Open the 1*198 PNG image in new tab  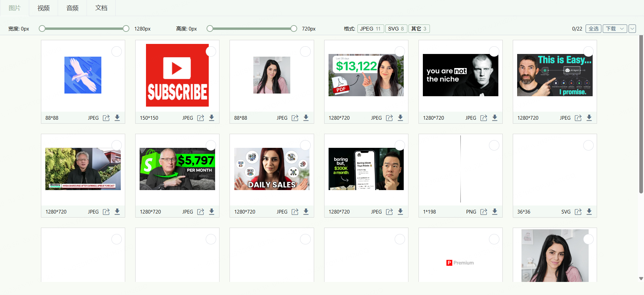click(484, 212)
